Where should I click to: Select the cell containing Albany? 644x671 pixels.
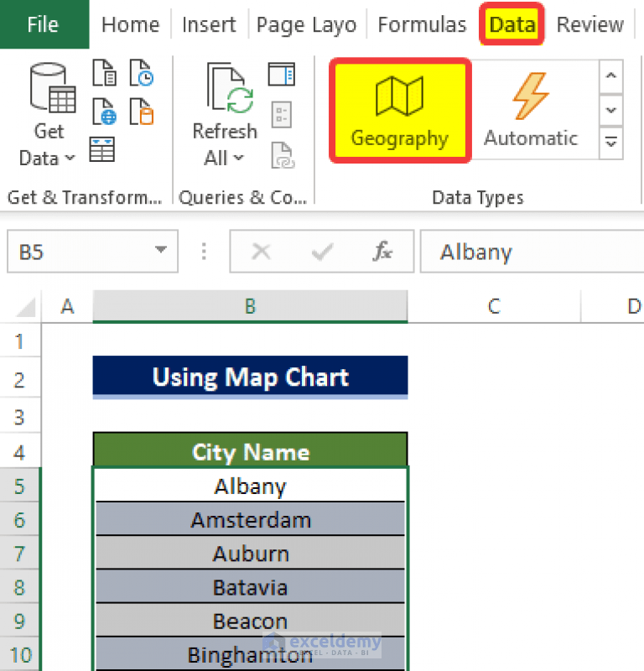(249, 486)
